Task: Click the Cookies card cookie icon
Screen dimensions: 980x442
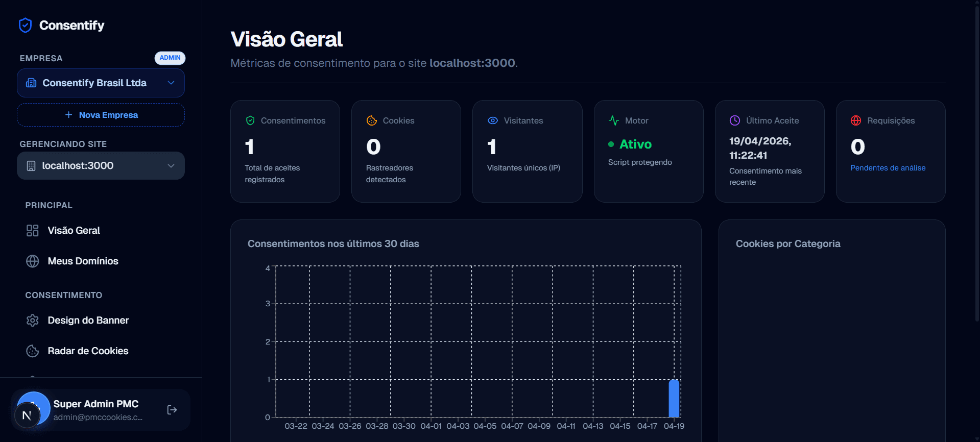Action: tap(372, 120)
